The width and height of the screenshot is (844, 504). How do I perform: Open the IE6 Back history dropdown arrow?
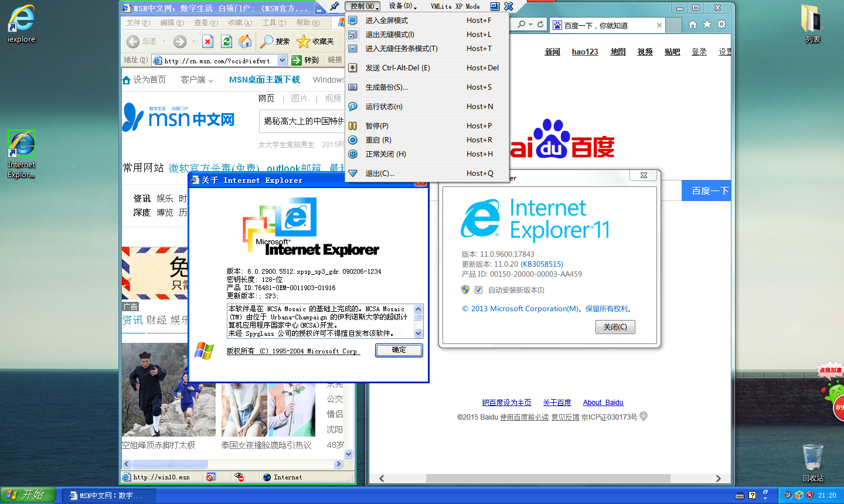coord(164,42)
